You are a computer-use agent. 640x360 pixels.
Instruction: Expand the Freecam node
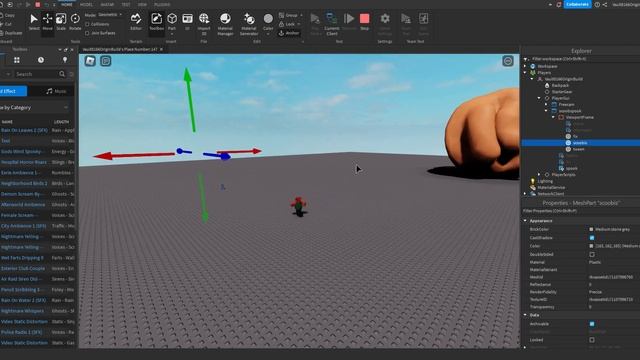[x=546, y=104]
